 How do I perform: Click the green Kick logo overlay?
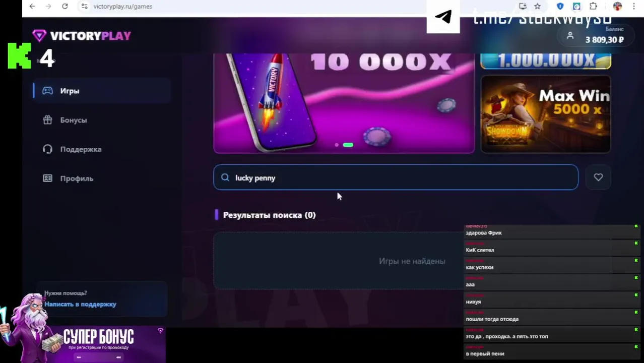point(20,56)
